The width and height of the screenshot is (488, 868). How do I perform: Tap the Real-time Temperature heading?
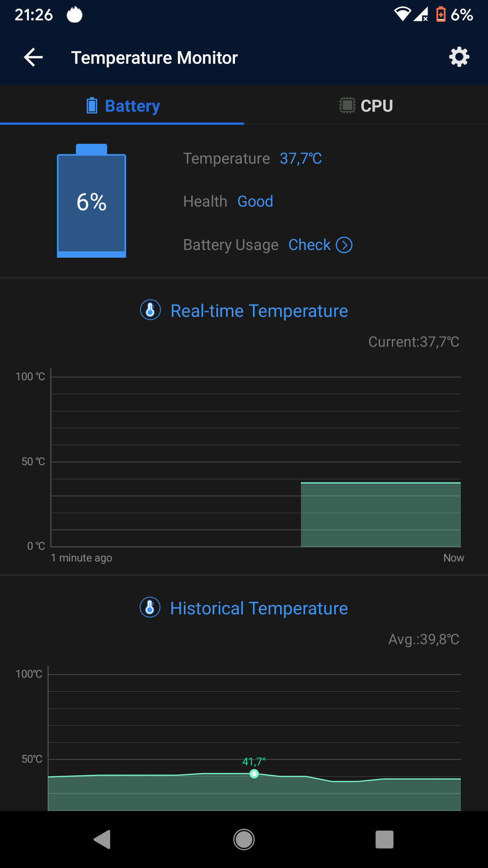259,311
